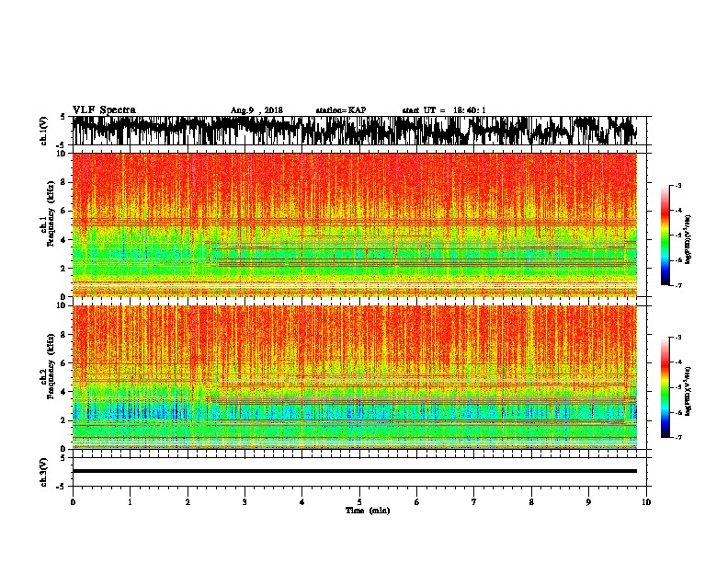Click the ch.2 "Frequency (kHz)" axis label
Image resolution: width=728 pixels, height=563 pixels.
pyautogui.click(x=51, y=367)
